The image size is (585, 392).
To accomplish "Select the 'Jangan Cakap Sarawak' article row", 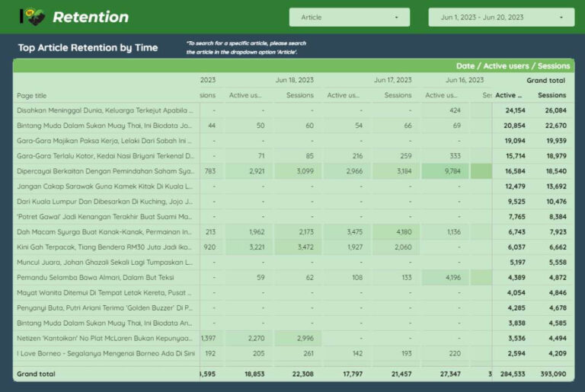I will pyautogui.click(x=104, y=186).
